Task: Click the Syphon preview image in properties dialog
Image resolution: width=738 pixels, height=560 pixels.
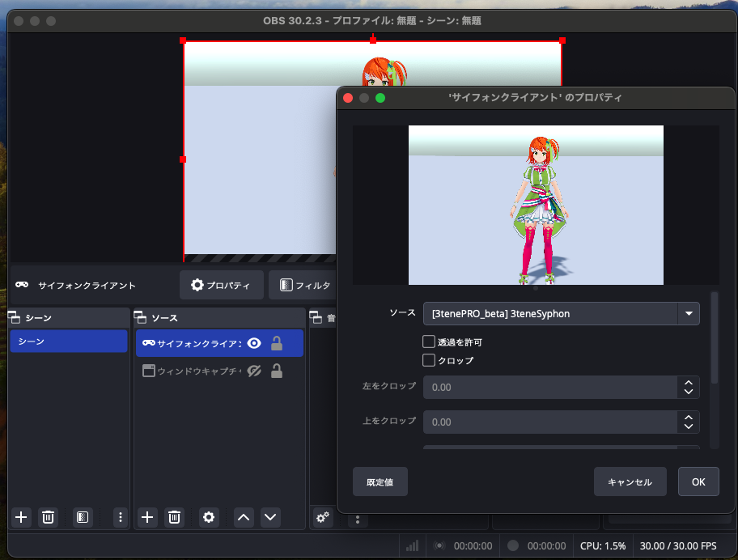Action: tap(536, 206)
